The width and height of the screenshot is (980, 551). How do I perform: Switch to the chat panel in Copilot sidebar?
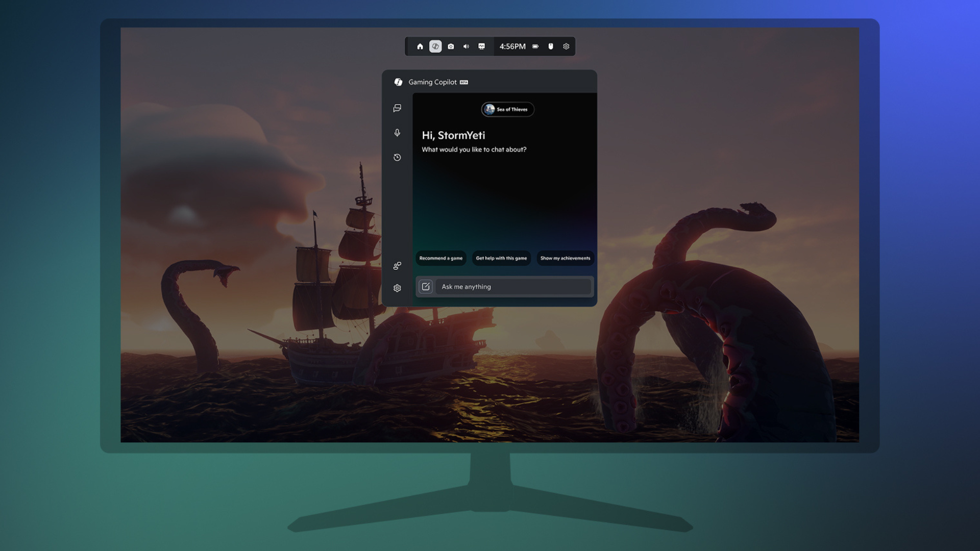397,108
